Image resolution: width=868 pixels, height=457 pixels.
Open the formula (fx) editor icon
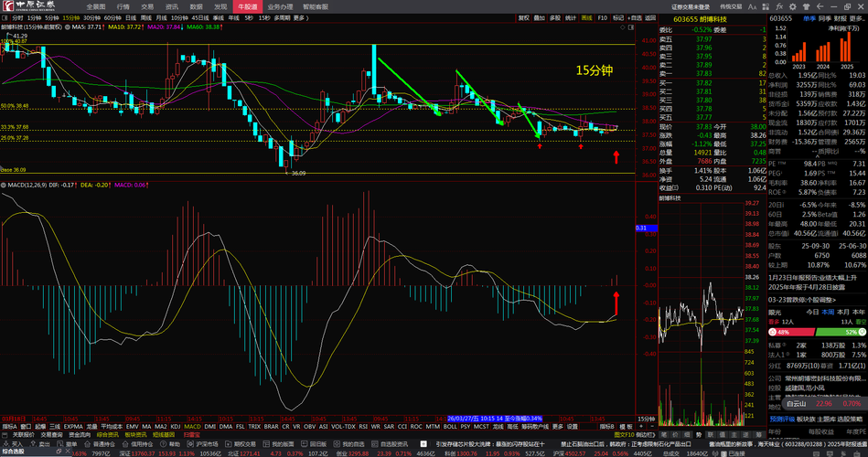pos(779,6)
